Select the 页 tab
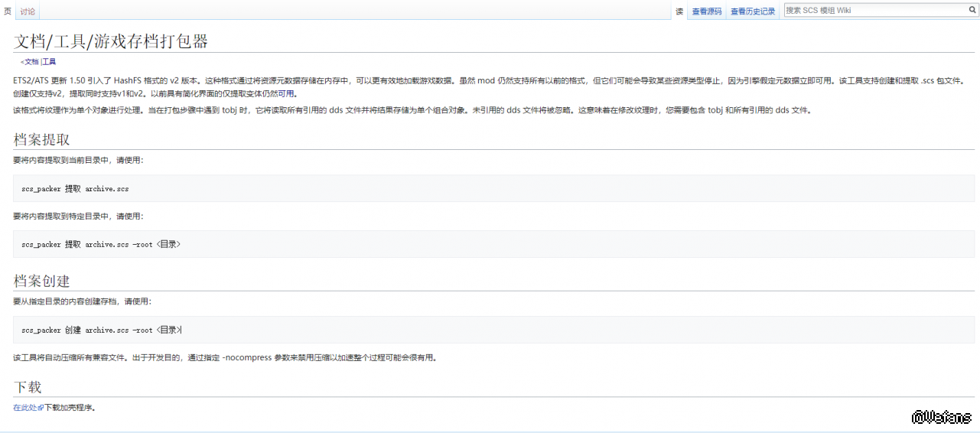The image size is (980, 433). tap(8, 11)
